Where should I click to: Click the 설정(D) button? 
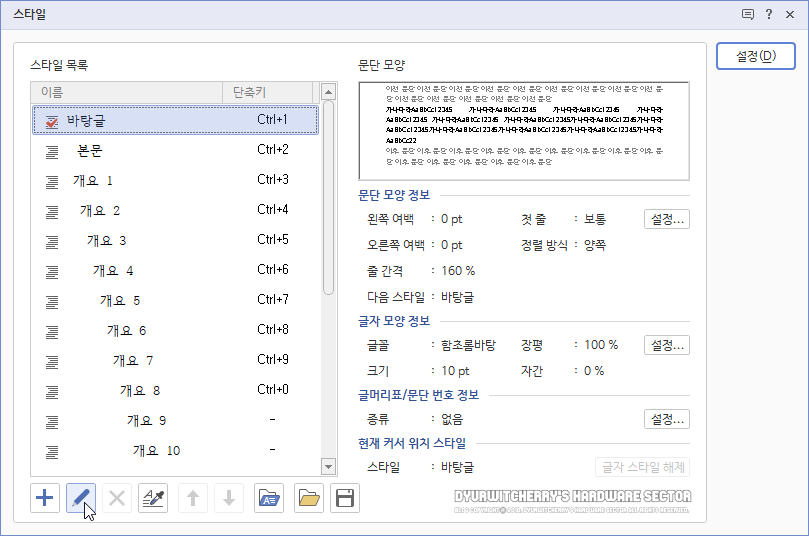[756, 56]
